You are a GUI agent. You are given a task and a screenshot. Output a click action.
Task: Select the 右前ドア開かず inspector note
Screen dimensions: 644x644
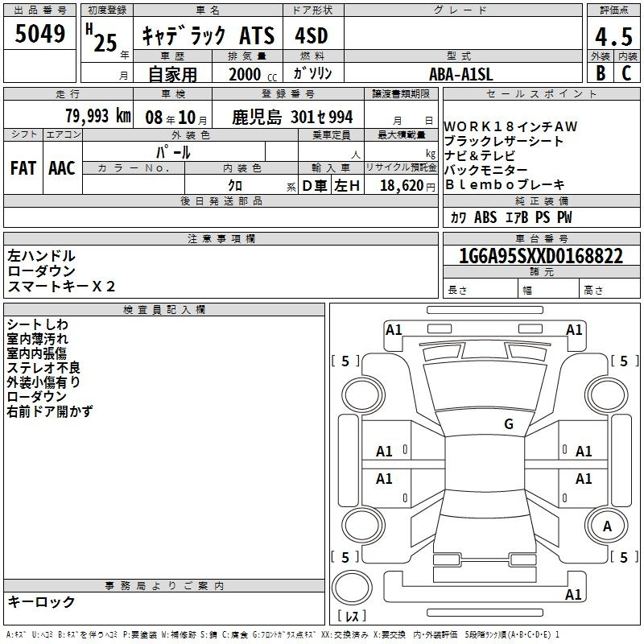click(x=50, y=411)
